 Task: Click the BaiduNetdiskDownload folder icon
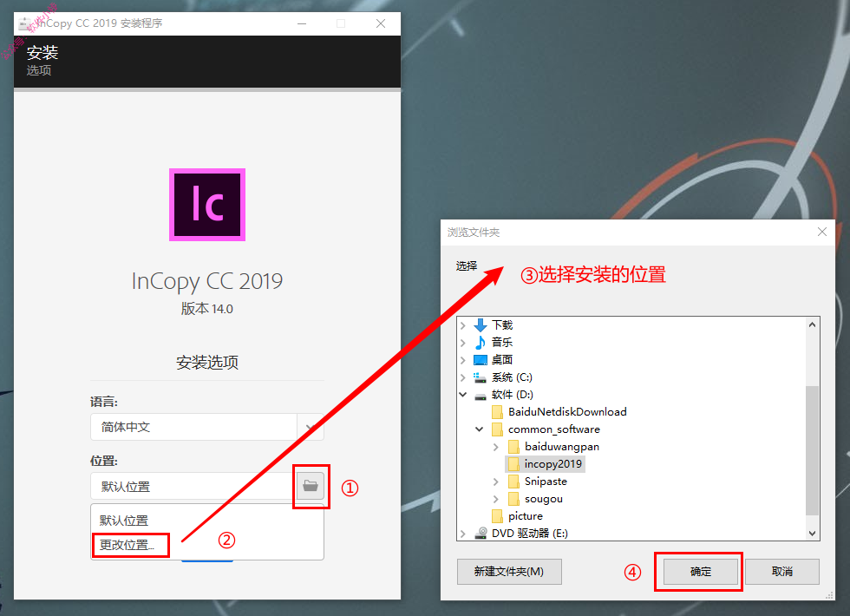[x=497, y=412]
